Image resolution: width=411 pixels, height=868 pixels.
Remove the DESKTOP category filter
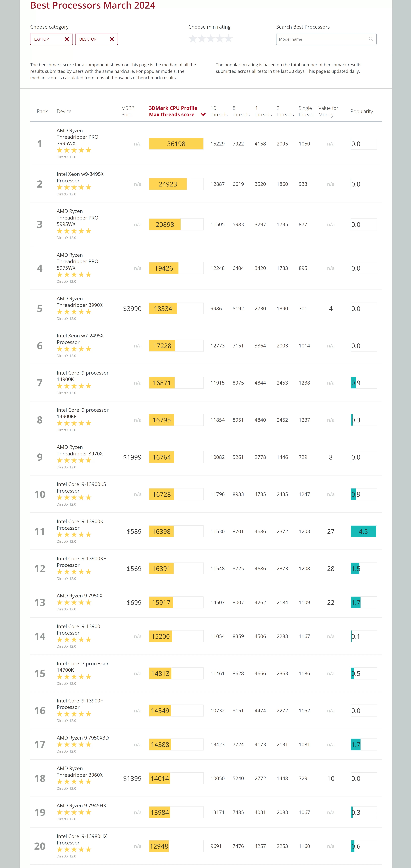pos(112,39)
